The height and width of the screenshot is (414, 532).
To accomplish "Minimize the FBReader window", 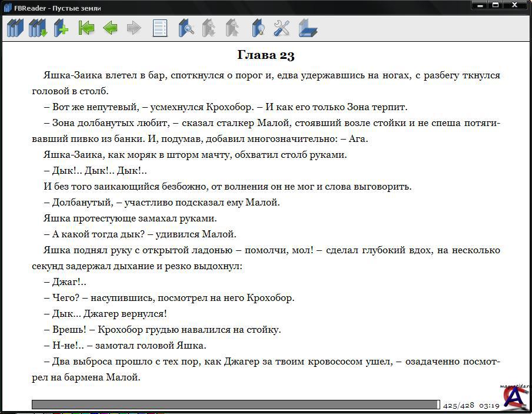I will coord(480,5).
